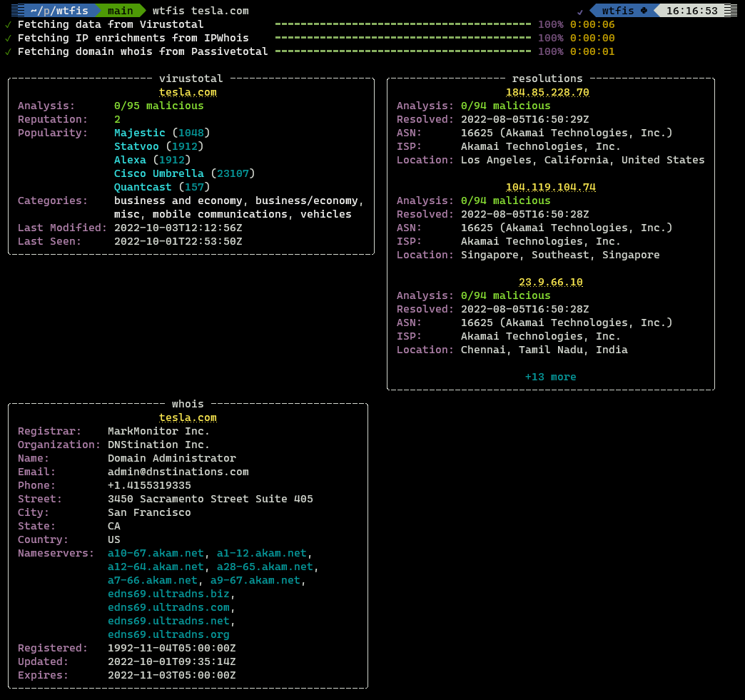
Task: Click the a7-66.akam.net nameserver
Action: point(153,580)
